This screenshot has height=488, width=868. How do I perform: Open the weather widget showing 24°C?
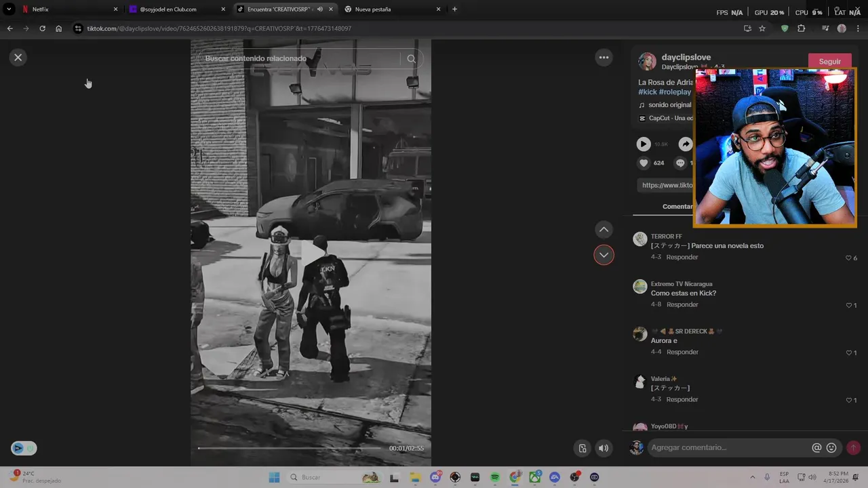(35, 477)
